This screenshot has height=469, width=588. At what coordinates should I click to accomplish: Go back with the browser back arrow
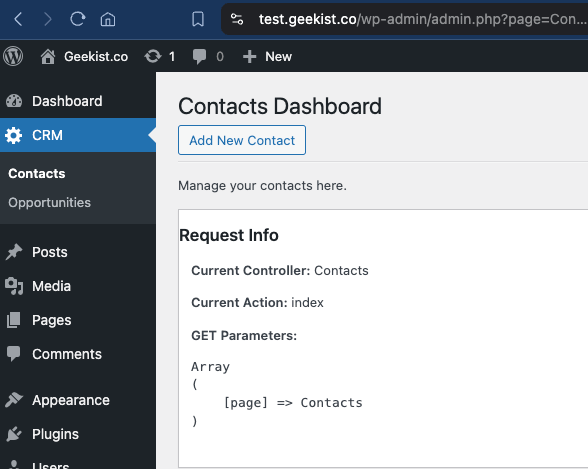[18, 19]
